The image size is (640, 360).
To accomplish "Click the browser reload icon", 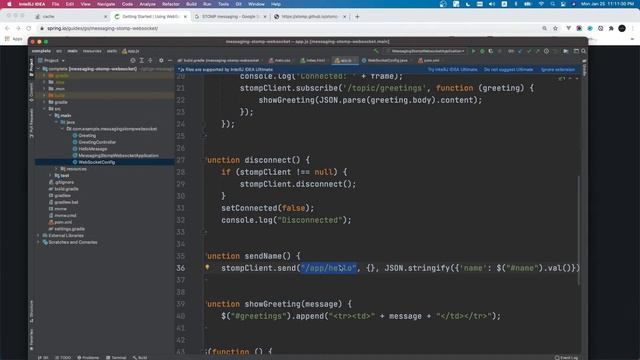I will click(29, 28).
